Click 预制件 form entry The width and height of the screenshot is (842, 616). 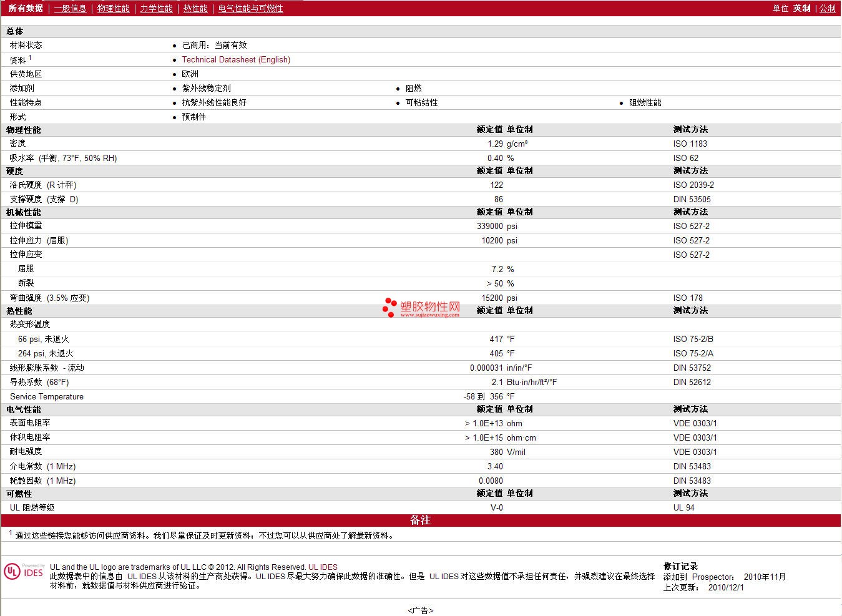[x=193, y=117]
